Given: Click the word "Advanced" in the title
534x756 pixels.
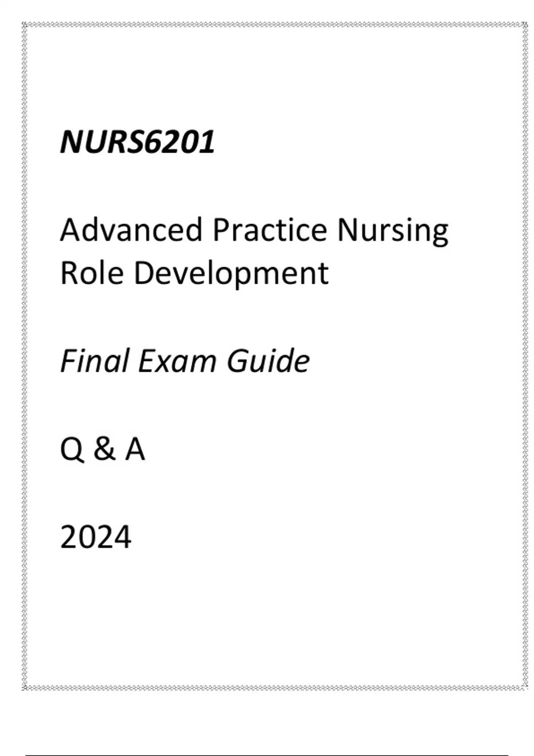Looking at the screenshot, I should click(x=131, y=230).
